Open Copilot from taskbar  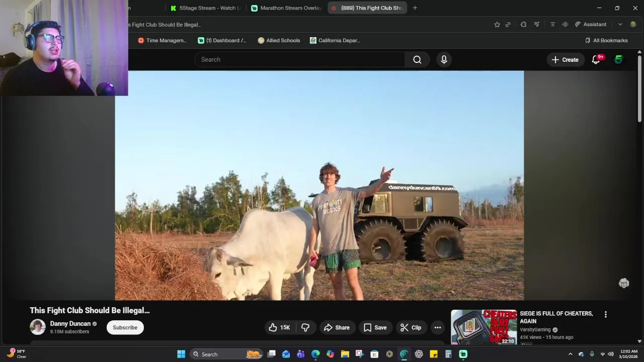point(330,354)
